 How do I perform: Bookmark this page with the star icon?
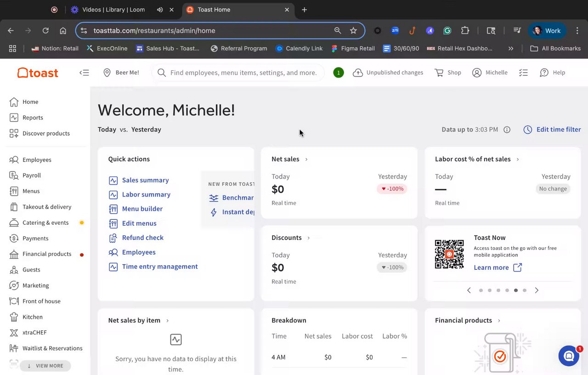click(353, 31)
